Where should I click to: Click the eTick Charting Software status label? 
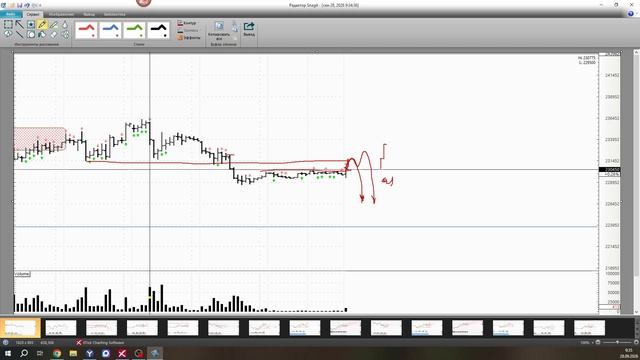103,342
